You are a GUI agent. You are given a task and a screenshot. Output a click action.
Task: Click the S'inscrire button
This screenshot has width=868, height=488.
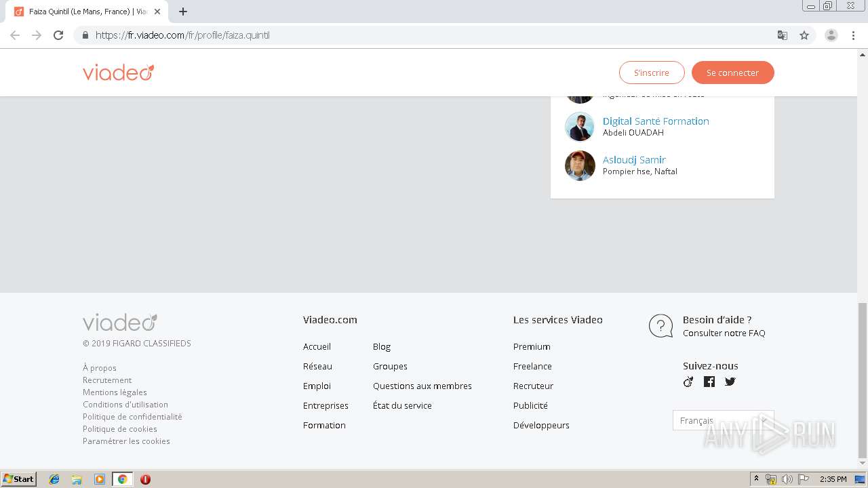click(x=652, y=73)
